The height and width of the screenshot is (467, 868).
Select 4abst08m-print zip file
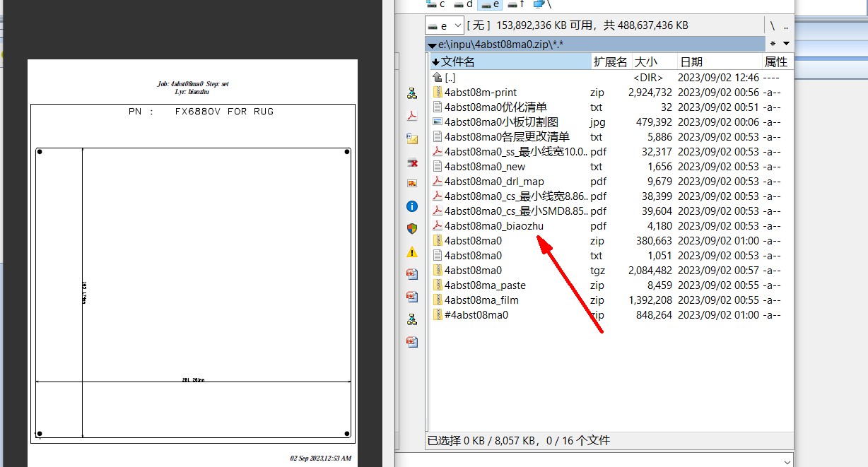click(x=481, y=93)
